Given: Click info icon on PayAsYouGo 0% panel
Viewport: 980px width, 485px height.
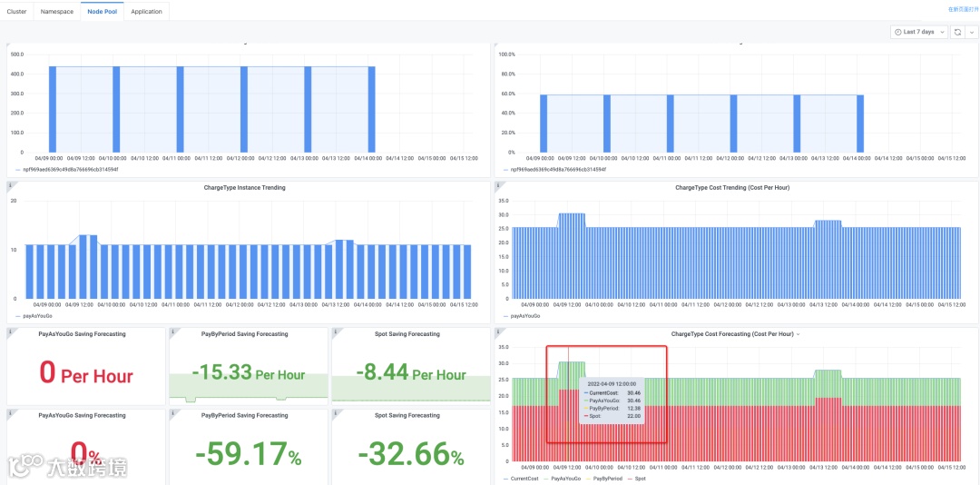Looking at the screenshot, I should tap(10, 412).
